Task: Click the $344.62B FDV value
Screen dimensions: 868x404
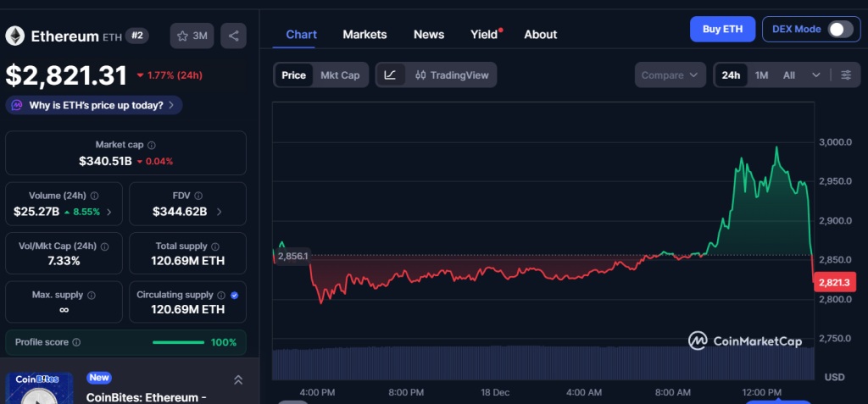Action: 180,212
